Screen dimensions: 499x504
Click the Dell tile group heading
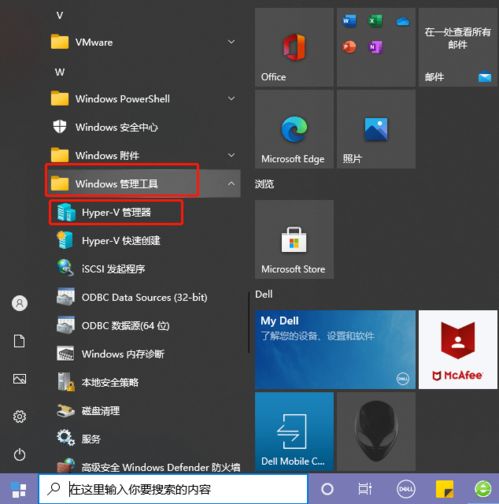tap(264, 294)
